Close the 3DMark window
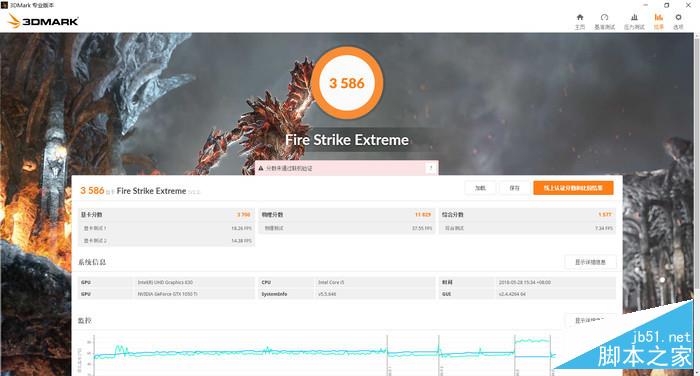 click(688, 5)
